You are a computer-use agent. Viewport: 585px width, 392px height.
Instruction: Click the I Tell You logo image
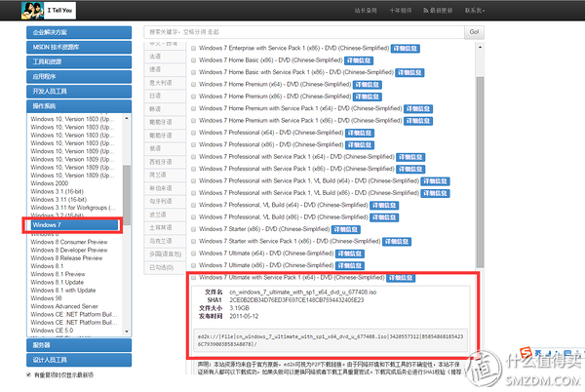click(x=49, y=11)
